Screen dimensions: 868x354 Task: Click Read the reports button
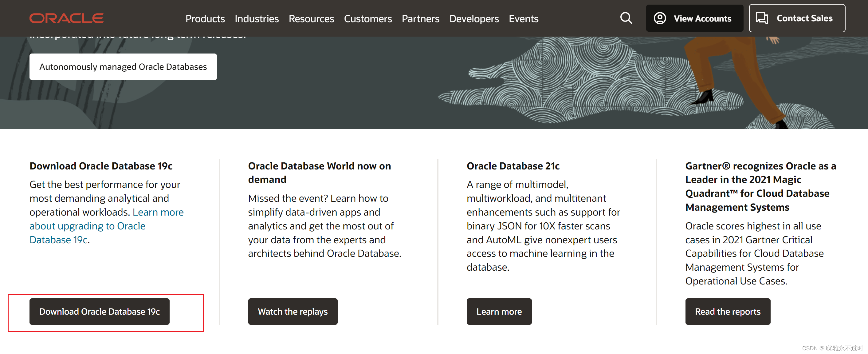click(728, 312)
